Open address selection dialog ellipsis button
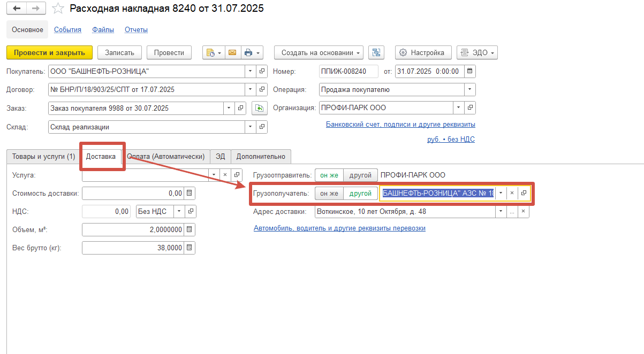 click(512, 211)
